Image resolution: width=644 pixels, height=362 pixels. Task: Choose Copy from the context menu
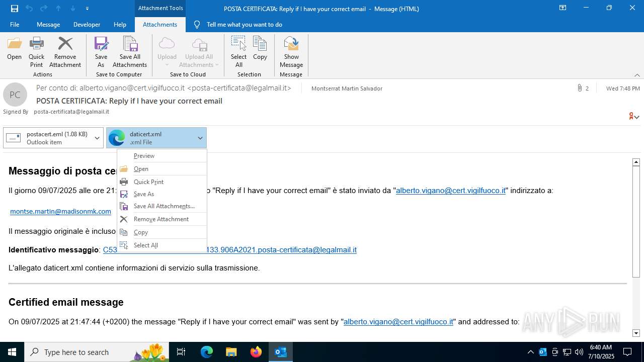[x=162, y=232]
